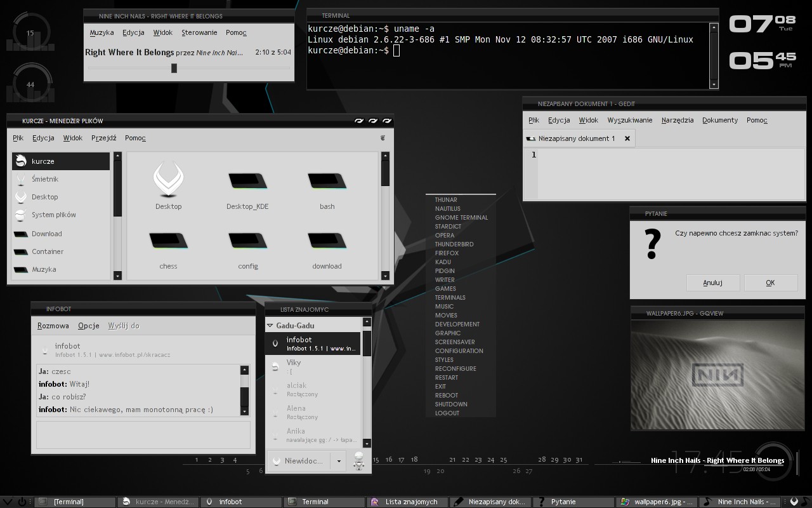Confirm shutdown with the OK button
This screenshot has height=508, width=812.
pyautogui.click(x=770, y=283)
